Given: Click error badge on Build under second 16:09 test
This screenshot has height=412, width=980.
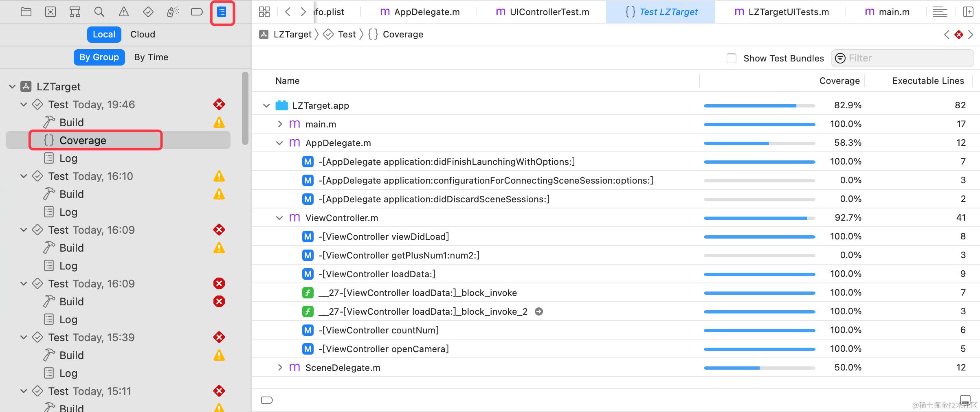Looking at the screenshot, I should (219, 302).
